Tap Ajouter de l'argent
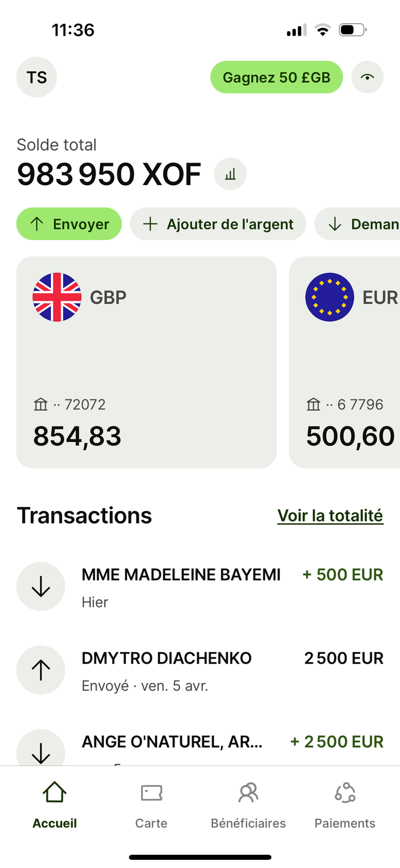The image size is (400, 868). (x=218, y=224)
